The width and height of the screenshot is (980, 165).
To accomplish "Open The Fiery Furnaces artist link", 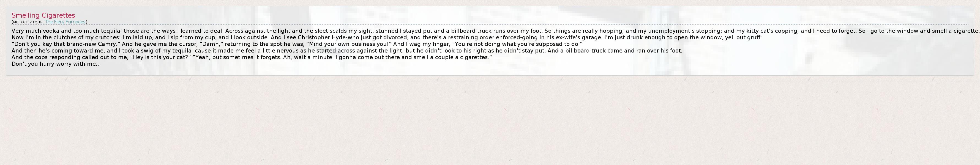I will coord(65,22).
